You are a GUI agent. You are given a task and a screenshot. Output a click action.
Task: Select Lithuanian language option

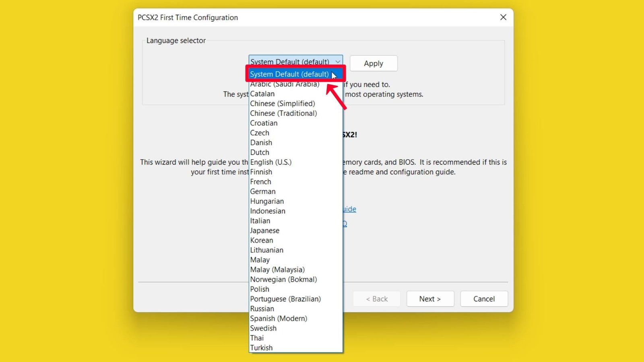pos(296,250)
